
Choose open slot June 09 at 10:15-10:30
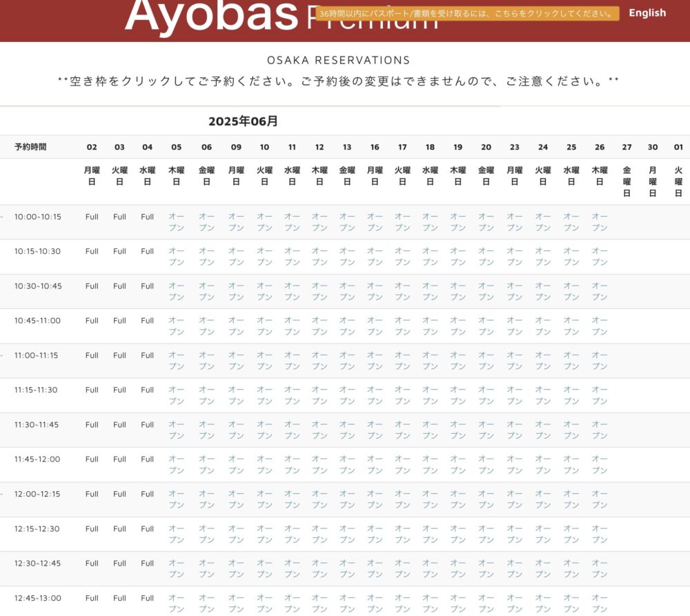coord(236,257)
